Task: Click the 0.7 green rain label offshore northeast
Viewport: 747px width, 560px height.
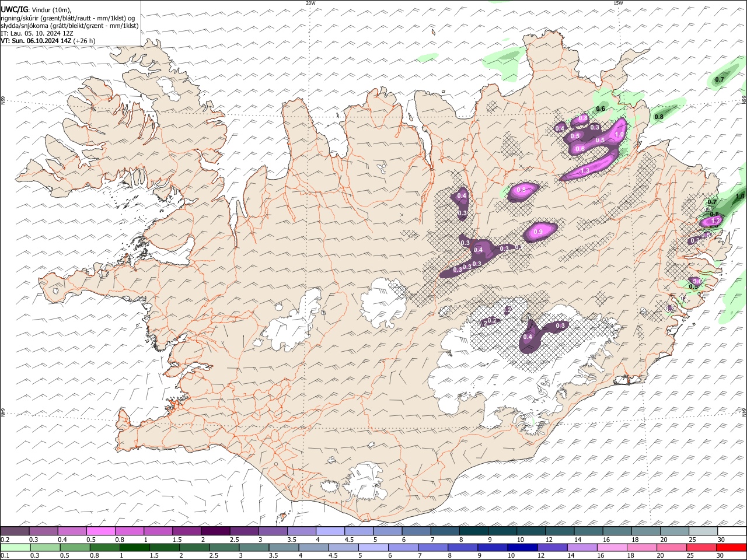Action: tap(720, 79)
